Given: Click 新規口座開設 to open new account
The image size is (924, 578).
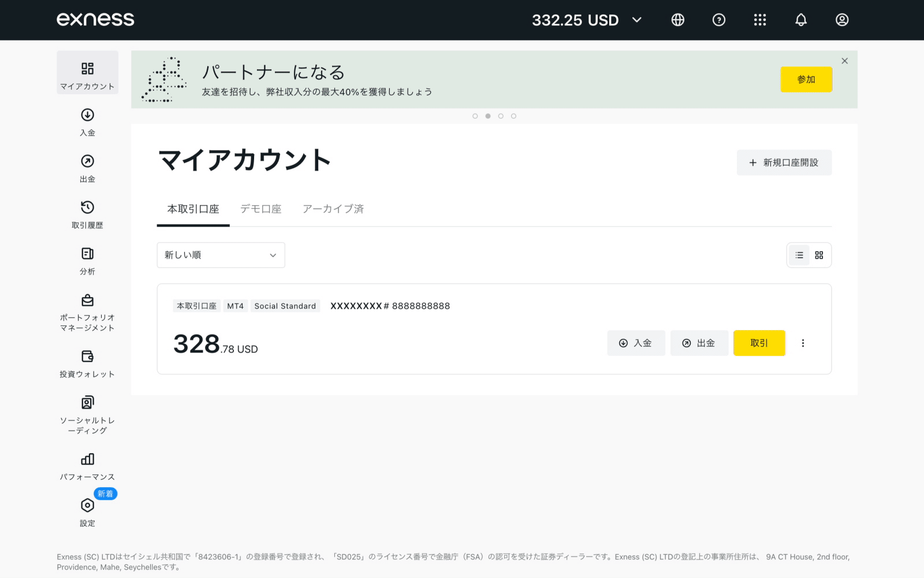Looking at the screenshot, I should (784, 162).
